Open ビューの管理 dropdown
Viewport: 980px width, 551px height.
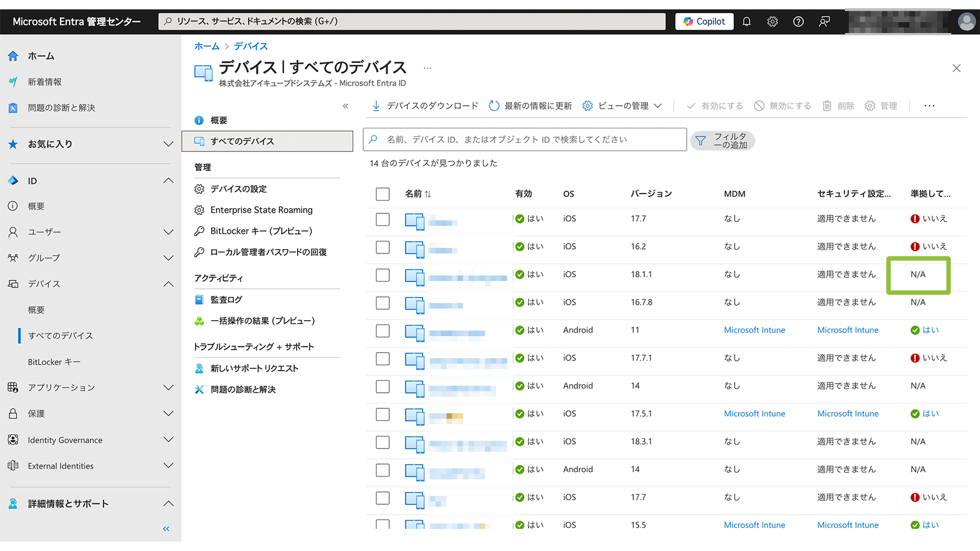click(x=622, y=106)
